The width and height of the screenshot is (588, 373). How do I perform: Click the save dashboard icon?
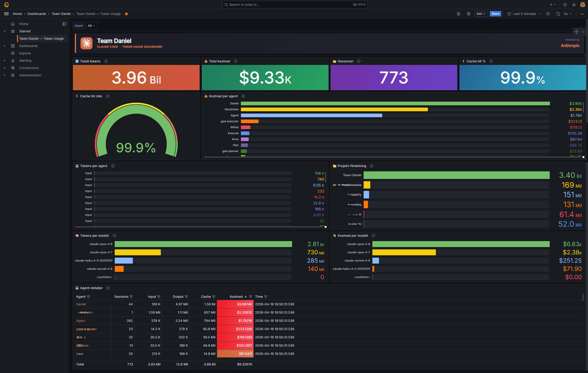click(458, 14)
